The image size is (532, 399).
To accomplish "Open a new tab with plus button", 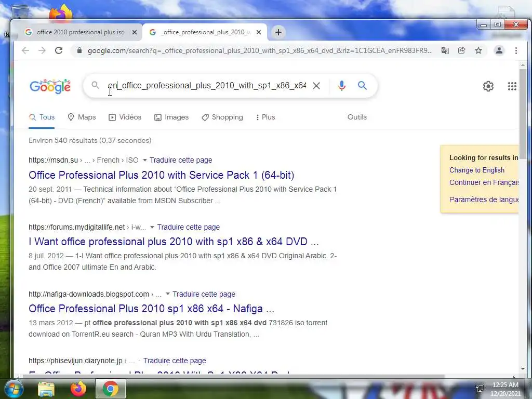I will pos(278,32).
